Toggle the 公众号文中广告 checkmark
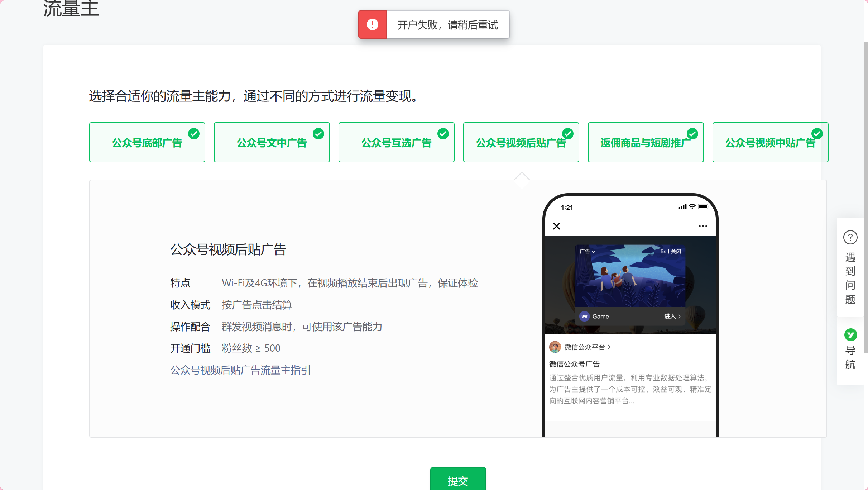The height and width of the screenshot is (490, 868). [318, 134]
